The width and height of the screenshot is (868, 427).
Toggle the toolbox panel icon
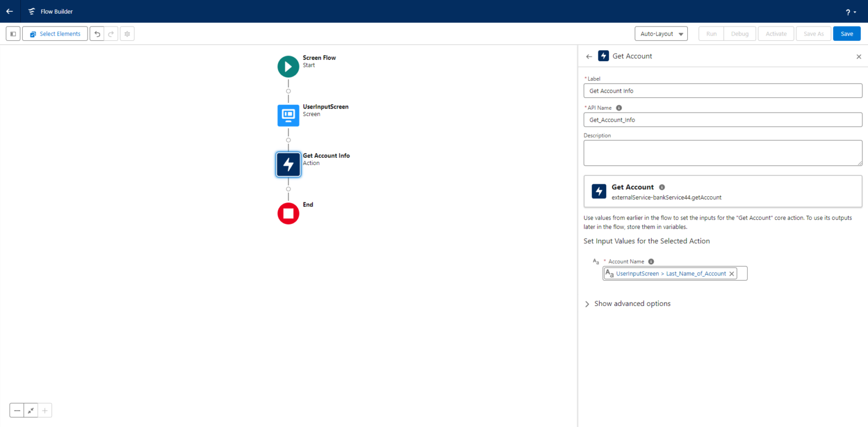tap(12, 33)
